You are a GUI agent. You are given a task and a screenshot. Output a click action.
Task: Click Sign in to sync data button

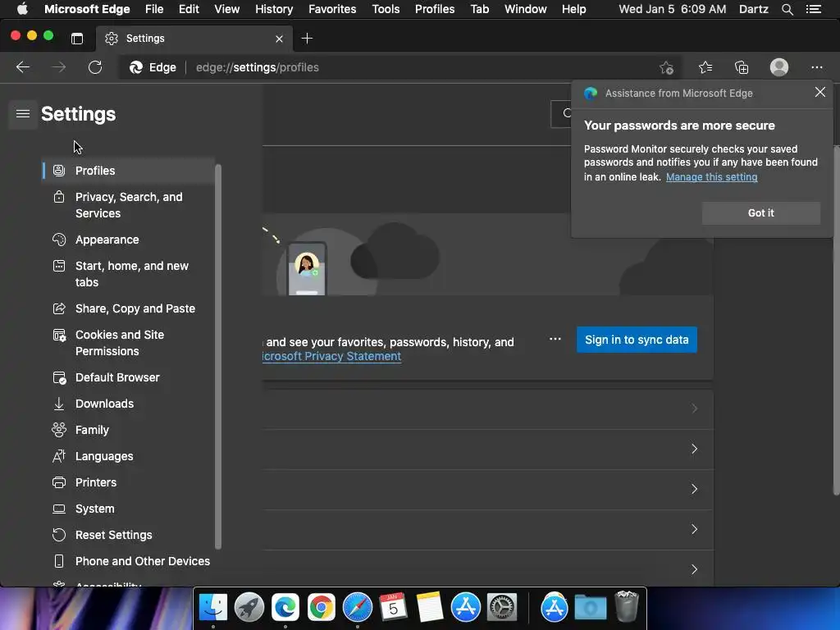(x=637, y=340)
